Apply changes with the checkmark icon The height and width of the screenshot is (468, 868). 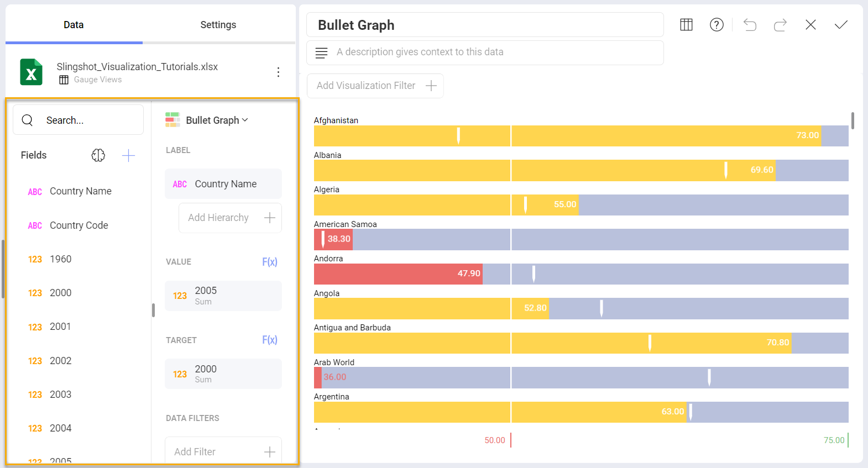tap(841, 24)
